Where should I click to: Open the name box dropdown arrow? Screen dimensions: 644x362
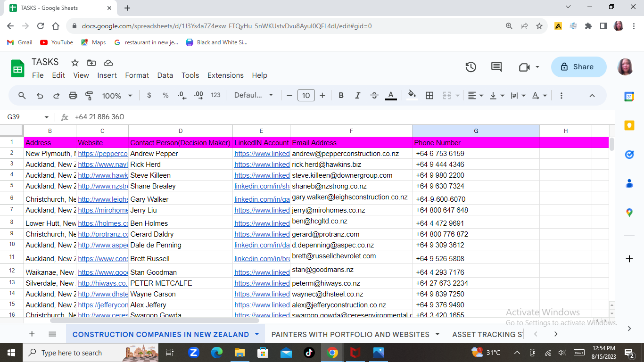(x=47, y=117)
